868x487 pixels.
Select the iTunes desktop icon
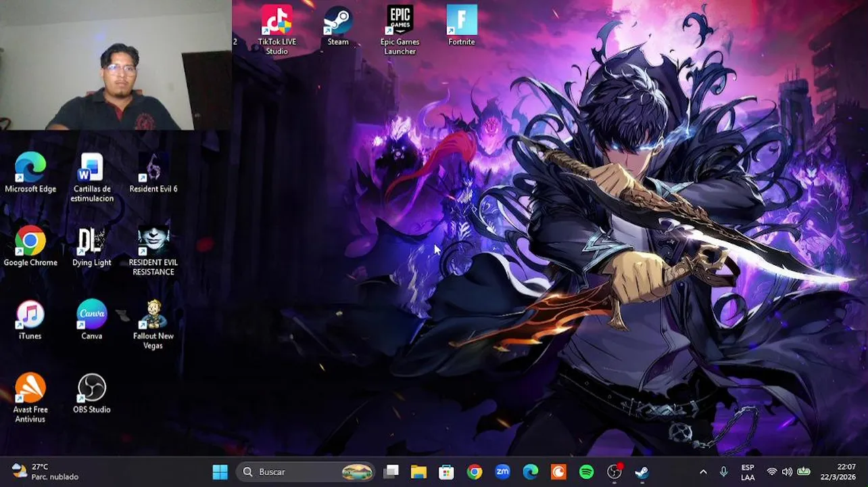30,320
